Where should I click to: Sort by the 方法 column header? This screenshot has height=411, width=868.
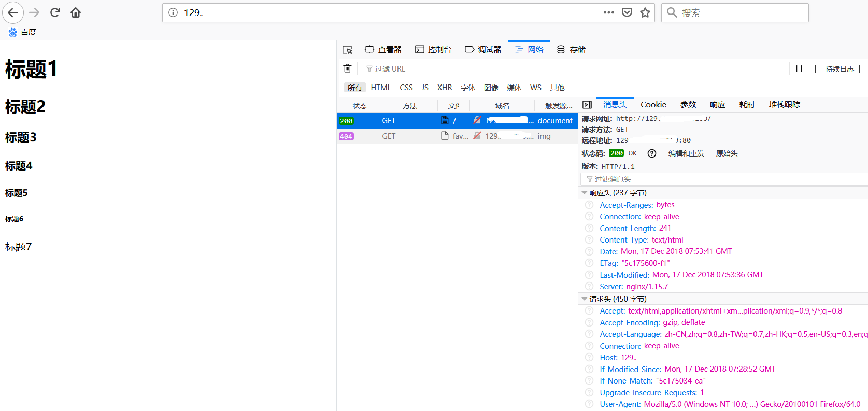pyautogui.click(x=410, y=106)
